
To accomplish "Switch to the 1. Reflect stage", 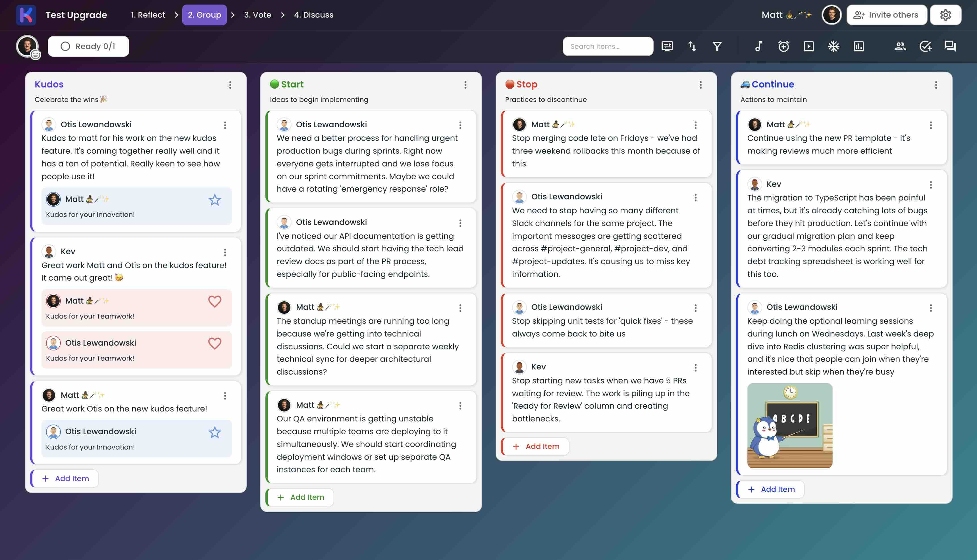I will point(148,15).
